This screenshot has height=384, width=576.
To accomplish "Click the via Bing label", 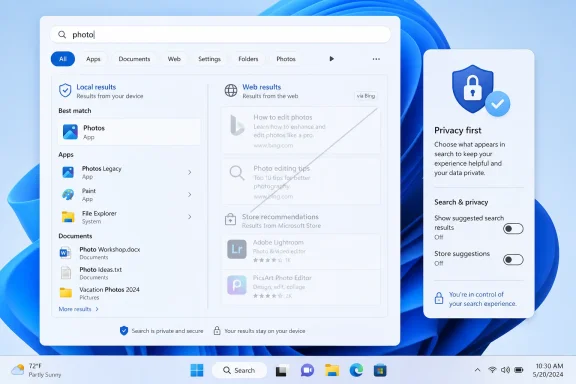I will 366,96.
